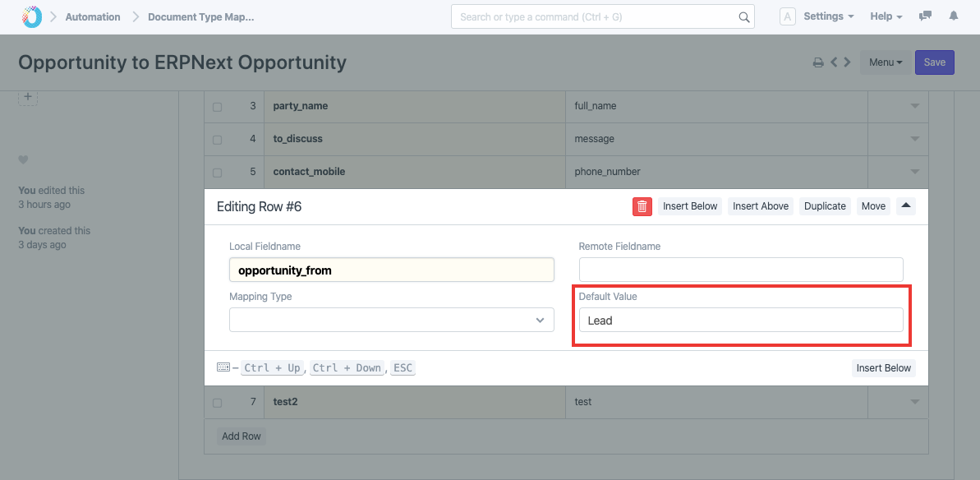This screenshot has width=980, height=480.
Task: Open the chat messages icon
Action: click(926, 16)
